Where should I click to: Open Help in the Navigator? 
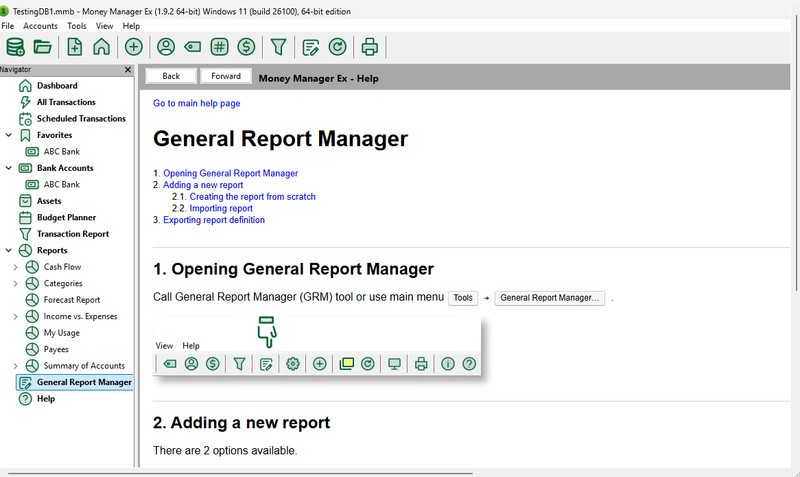46,399
